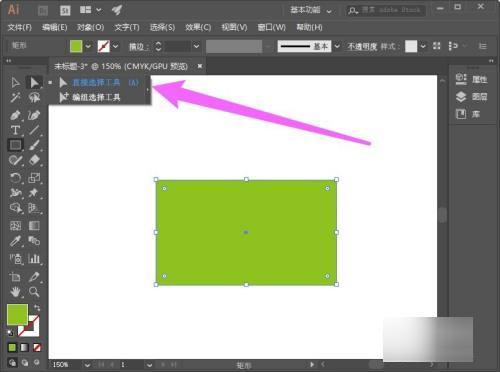The width and height of the screenshot is (500, 372).
Task: Open the zoom level dropdown at bottom
Action: 87,365
